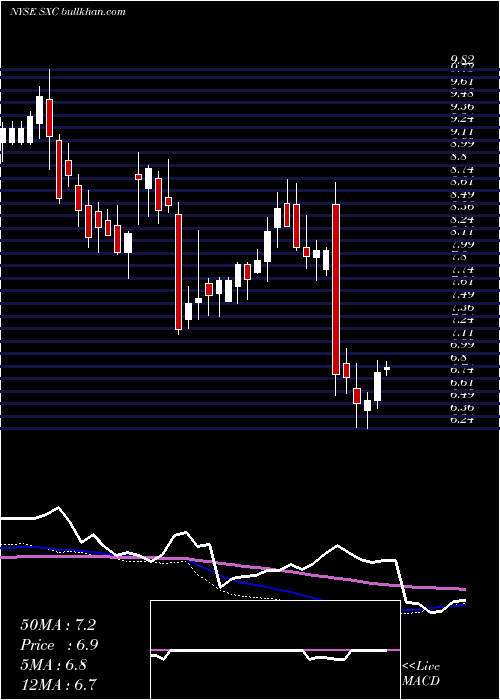This screenshot has width=500, height=700.
Task: Click the 7.74 price axis label
Action: (462, 270)
